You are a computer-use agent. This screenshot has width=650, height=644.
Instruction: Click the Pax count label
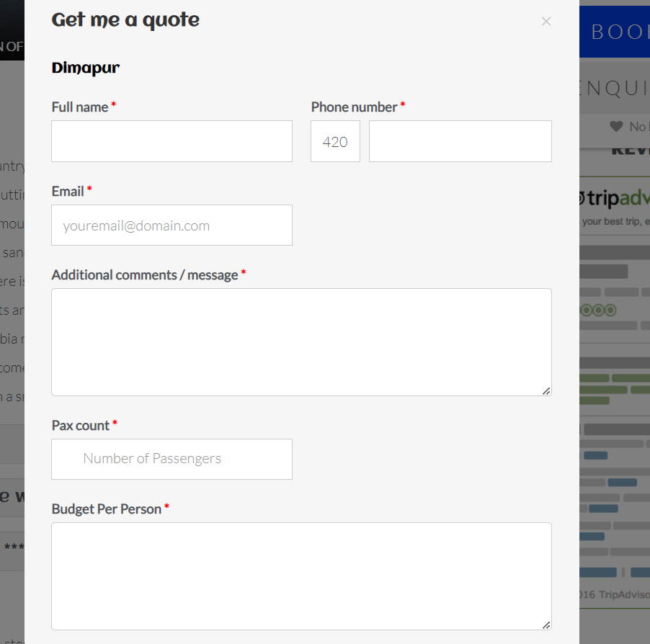(81, 426)
